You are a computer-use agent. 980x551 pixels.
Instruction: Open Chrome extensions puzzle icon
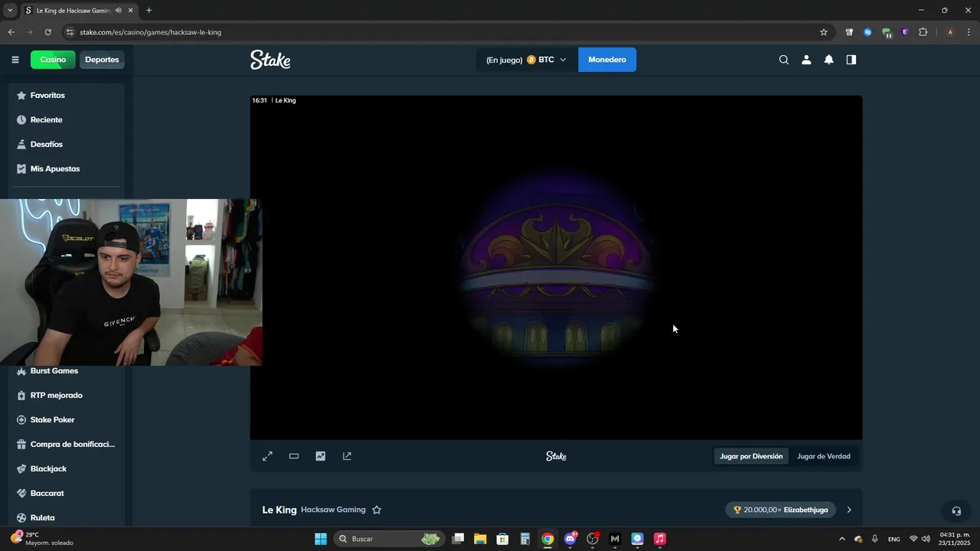(923, 32)
